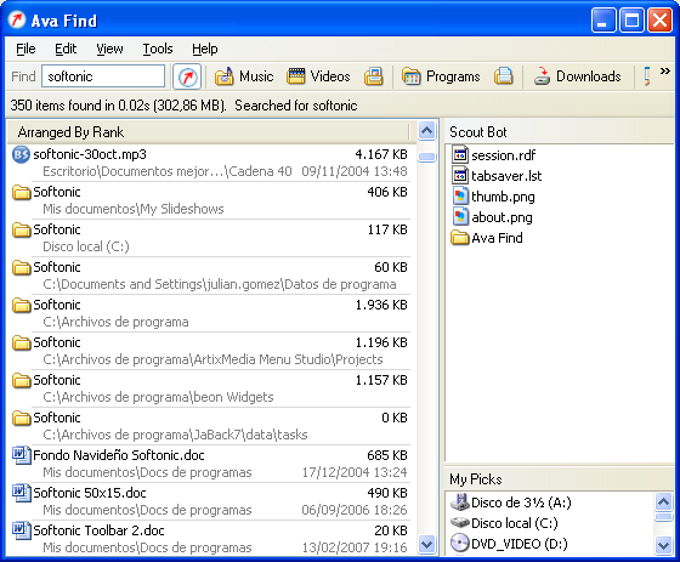Viewport: 680px width, 562px height.
Task: Filter results by Programs
Action: pyautogui.click(x=441, y=77)
